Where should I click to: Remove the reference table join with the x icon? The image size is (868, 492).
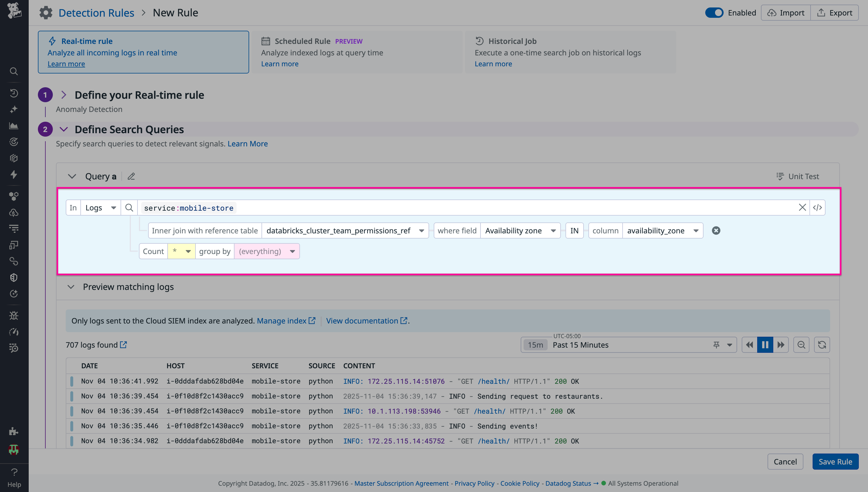716,230
